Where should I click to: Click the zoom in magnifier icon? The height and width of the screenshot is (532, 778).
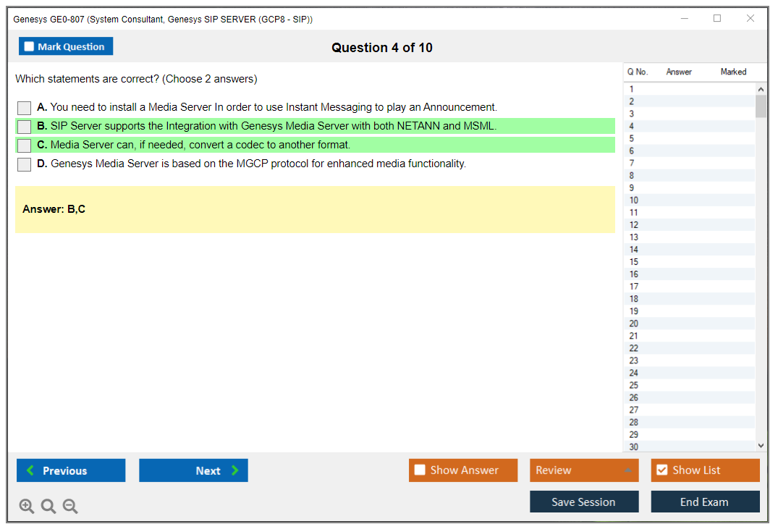[27, 507]
